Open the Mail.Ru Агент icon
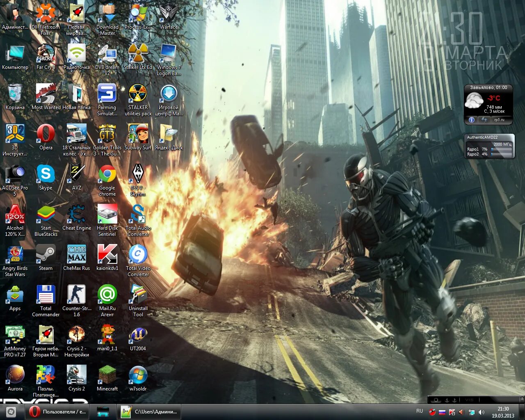The width and height of the screenshot is (525, 420). coord(107,300)
